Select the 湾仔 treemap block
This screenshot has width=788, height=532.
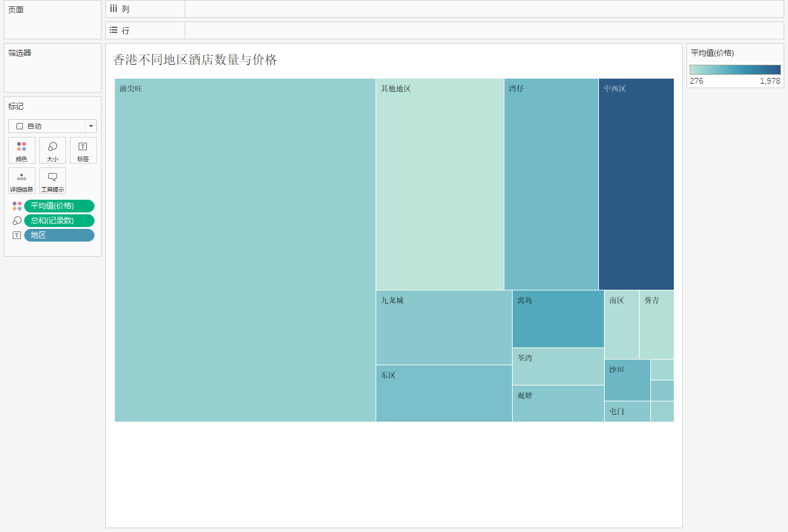pyautogui.click(x=551, y=184)
